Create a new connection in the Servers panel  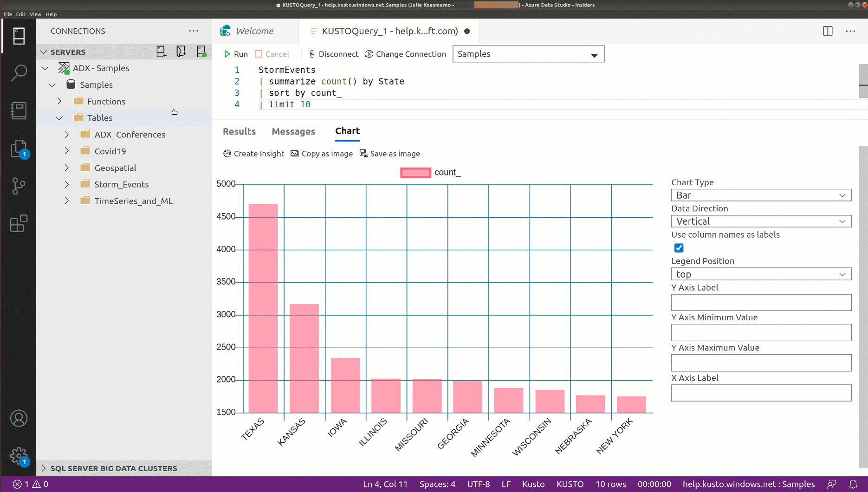click(x=161, y=52)
